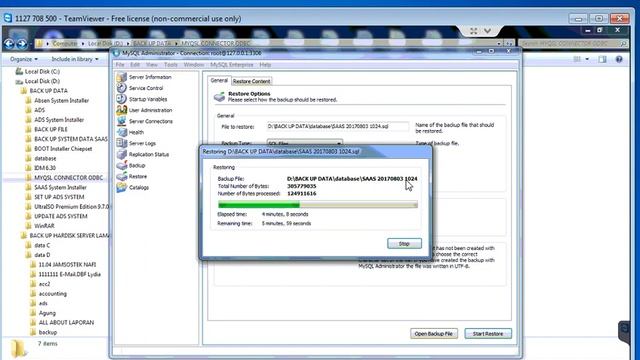640x360 pixels.
Task: Click the restore progress bar
Action: click(x=318, y=204)
